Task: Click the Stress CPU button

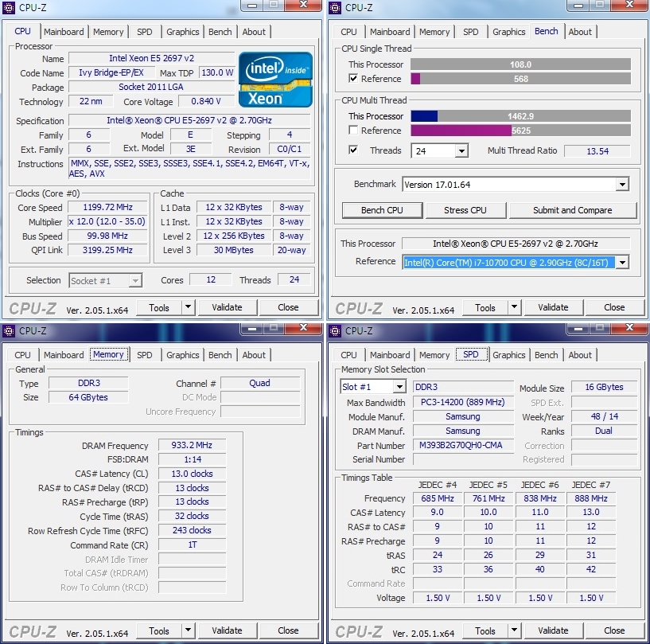Action: 465,210
